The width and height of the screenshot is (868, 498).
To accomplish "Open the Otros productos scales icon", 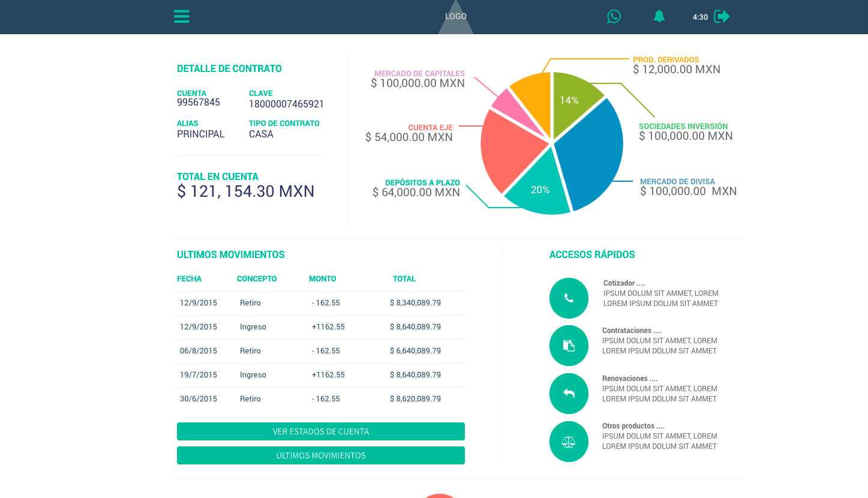I will point(569,442).
